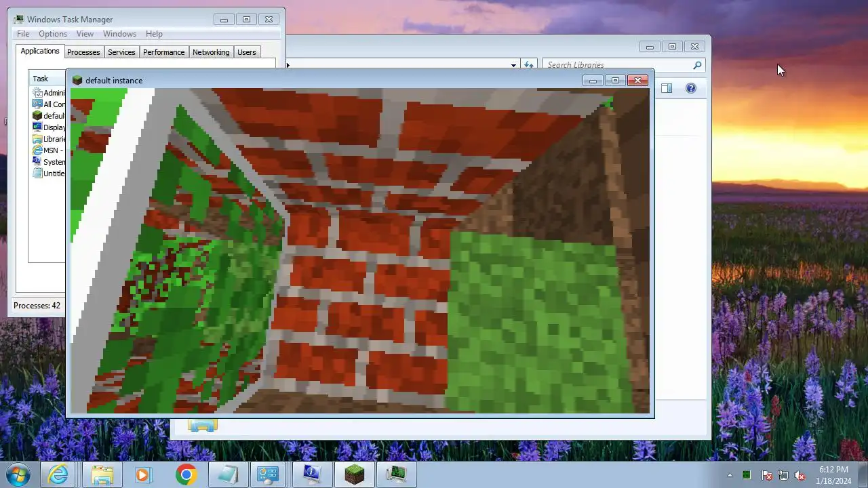Viewport: 868px width, 488px height.
Task: Switch to the Task Manager taskbar button
Action: click(x=396, y=474)
